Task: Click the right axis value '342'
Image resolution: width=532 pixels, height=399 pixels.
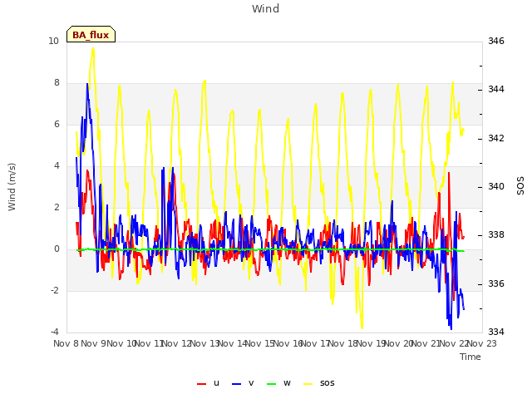Action: click(496, 138)
